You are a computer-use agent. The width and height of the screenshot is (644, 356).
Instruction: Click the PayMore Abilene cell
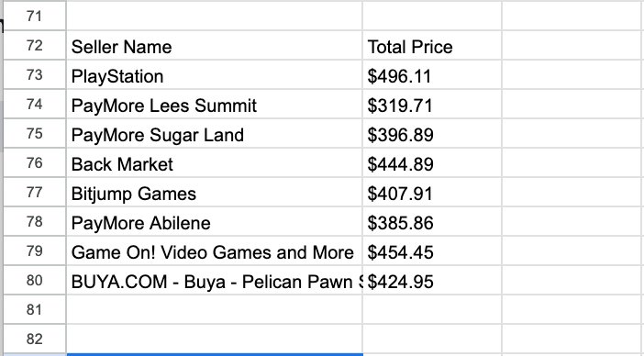pos(214,222)
